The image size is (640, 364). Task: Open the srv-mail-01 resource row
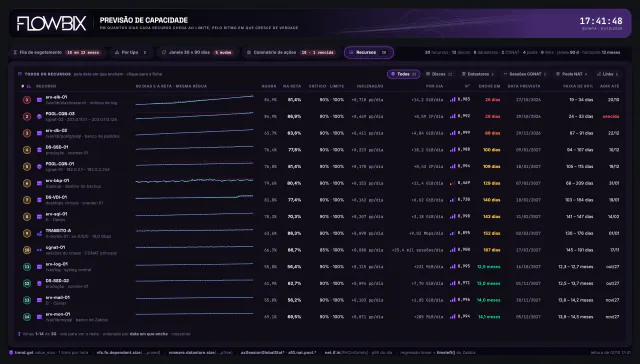(320, 300)
